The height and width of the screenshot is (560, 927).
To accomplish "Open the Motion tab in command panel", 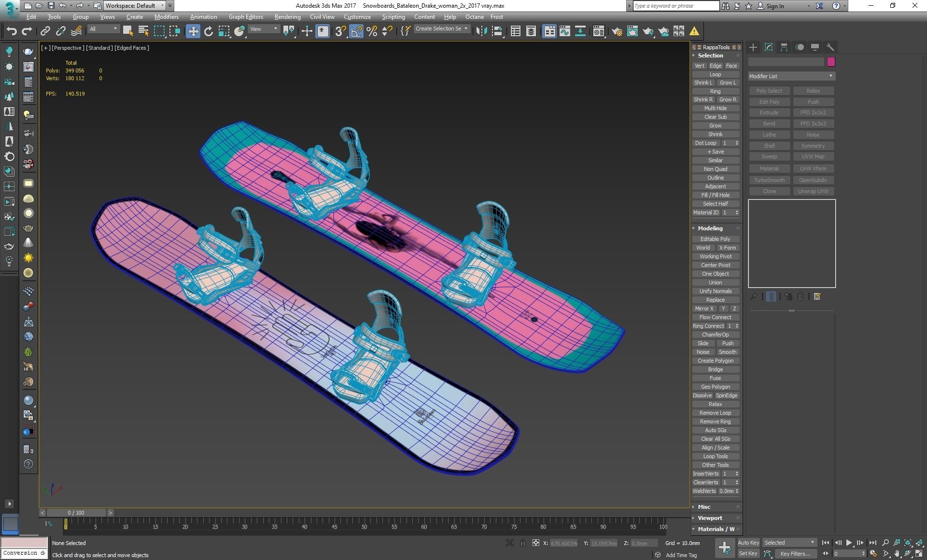I will 800,47.
